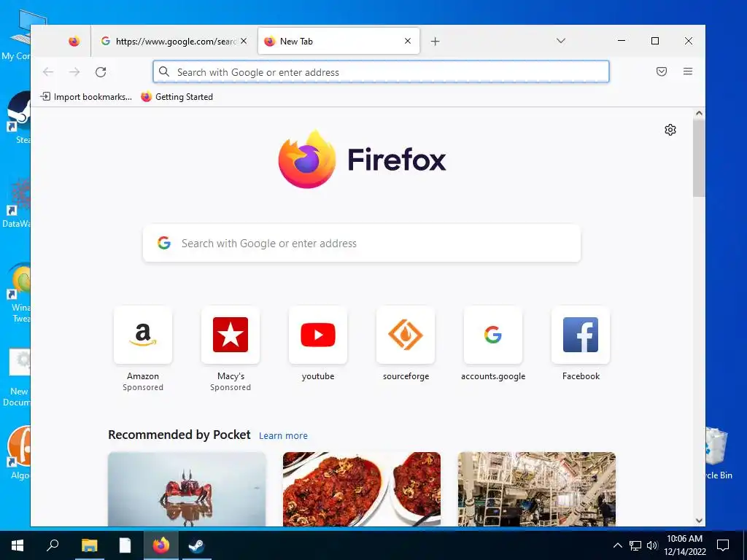Screen dimensions: 747x560
Task: Go forward one page
Action: point(74,72)
